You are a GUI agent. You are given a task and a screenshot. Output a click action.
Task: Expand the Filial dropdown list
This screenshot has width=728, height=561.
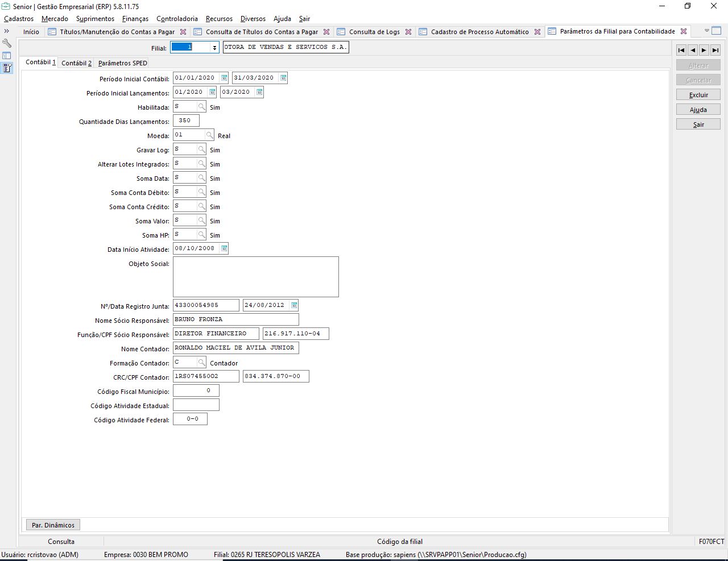point(214,48)
